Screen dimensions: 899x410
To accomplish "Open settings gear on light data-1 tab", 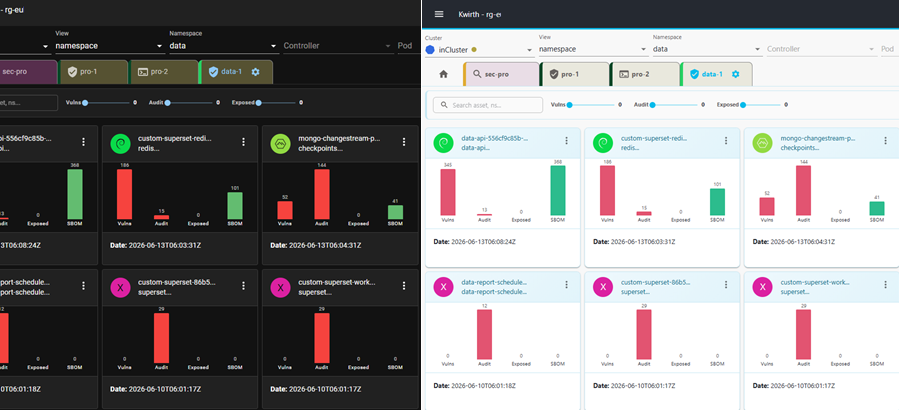I will tap(736, 74).
